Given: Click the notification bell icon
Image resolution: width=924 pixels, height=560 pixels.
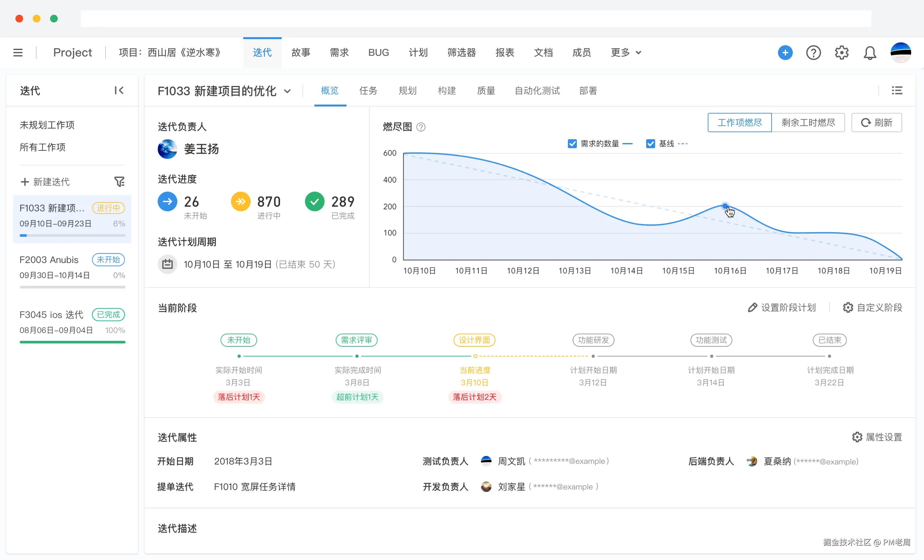Looking at the screenshot, I should (x=870, y=53).
